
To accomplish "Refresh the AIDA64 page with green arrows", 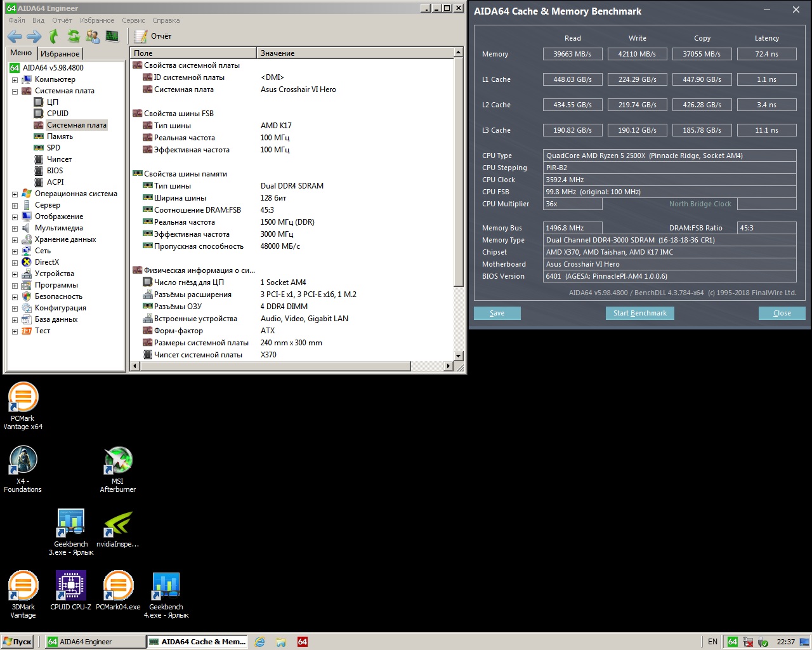I will [x=74, y=36].
